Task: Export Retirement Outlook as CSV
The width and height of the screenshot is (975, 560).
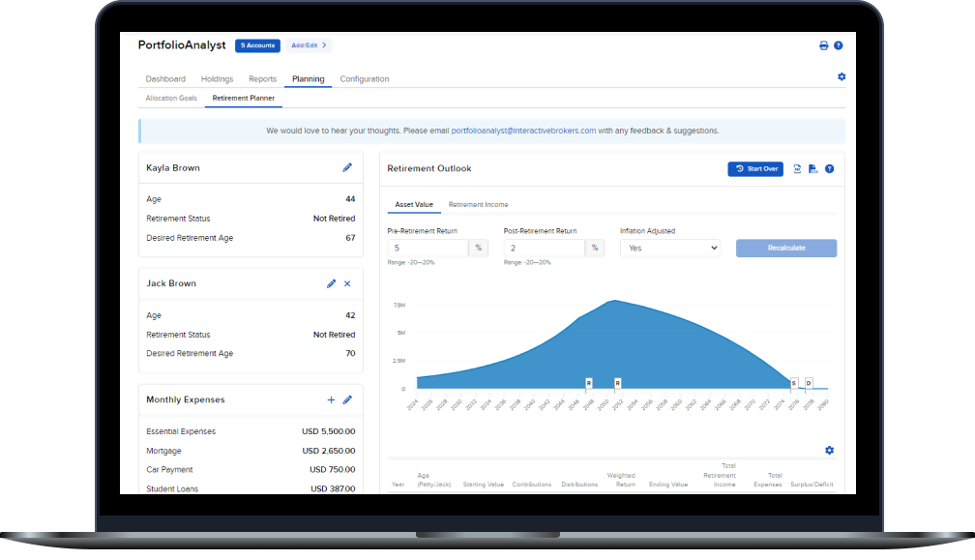Action: coord(813,168)
